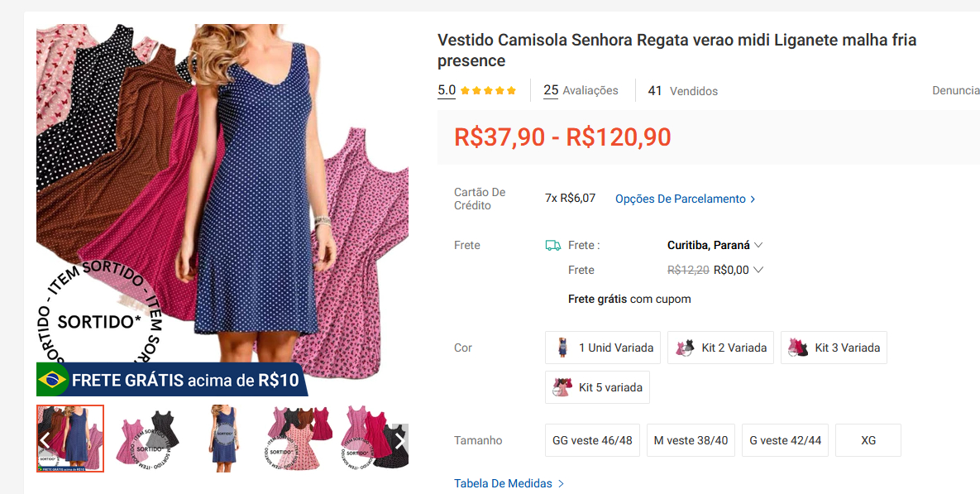The height and width of the screenshot is (494, 980).
Task: Click the next thumbnail arrow
Action: [x=400, y=439]
